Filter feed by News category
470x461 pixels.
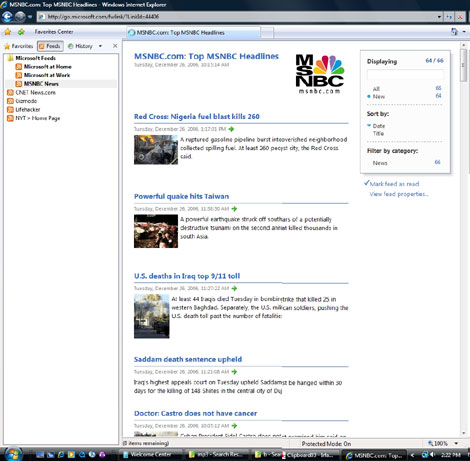pyautogui.click(x=380, y=163)
